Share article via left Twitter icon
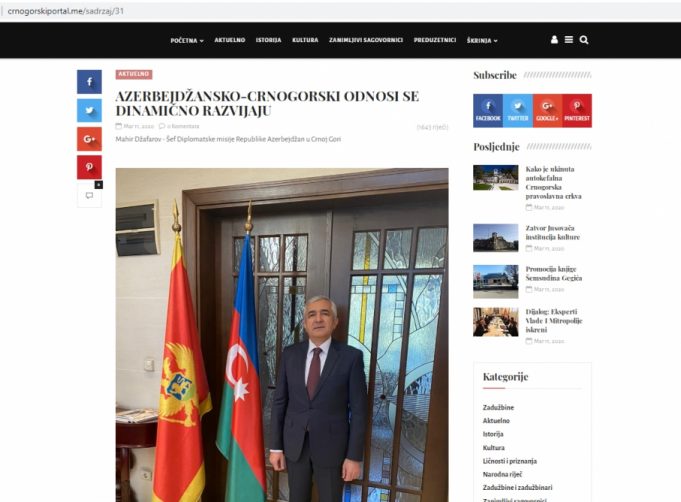681x502 pixels. click(89, 110)
